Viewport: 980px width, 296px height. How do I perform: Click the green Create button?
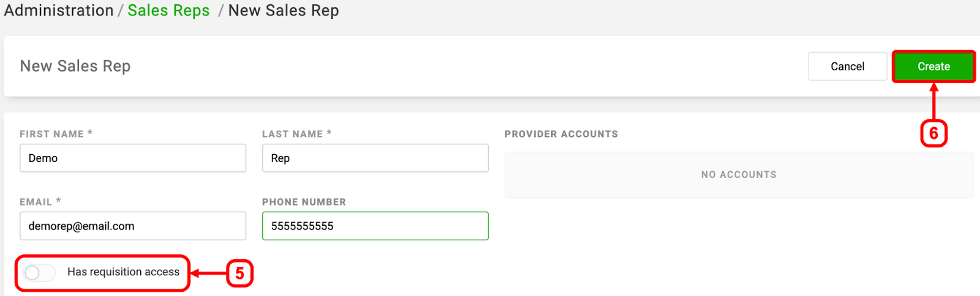[x=933, y=67]
